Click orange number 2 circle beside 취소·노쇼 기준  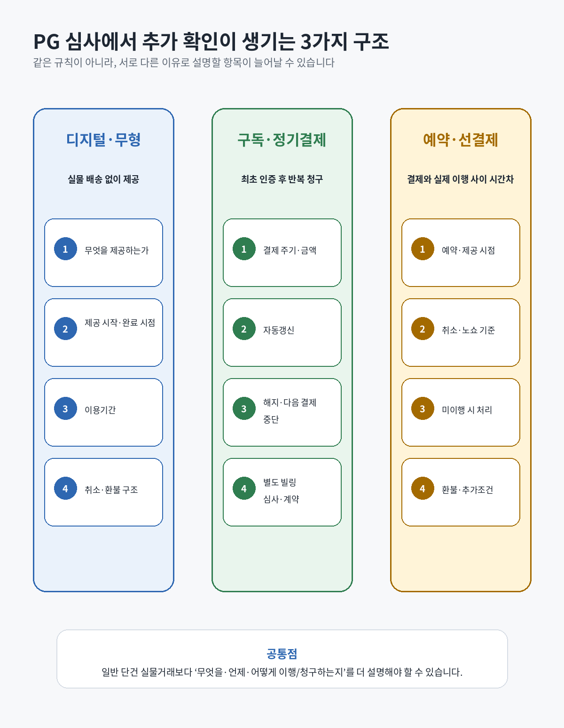[423, 329]
